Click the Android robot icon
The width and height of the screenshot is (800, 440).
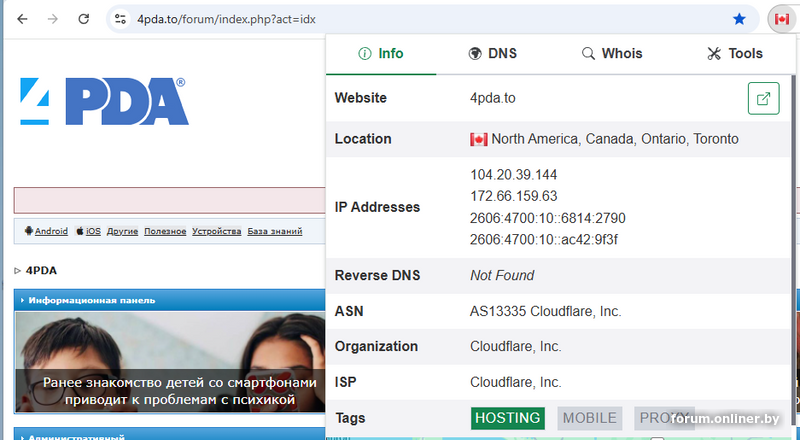[x=29, y=231]
